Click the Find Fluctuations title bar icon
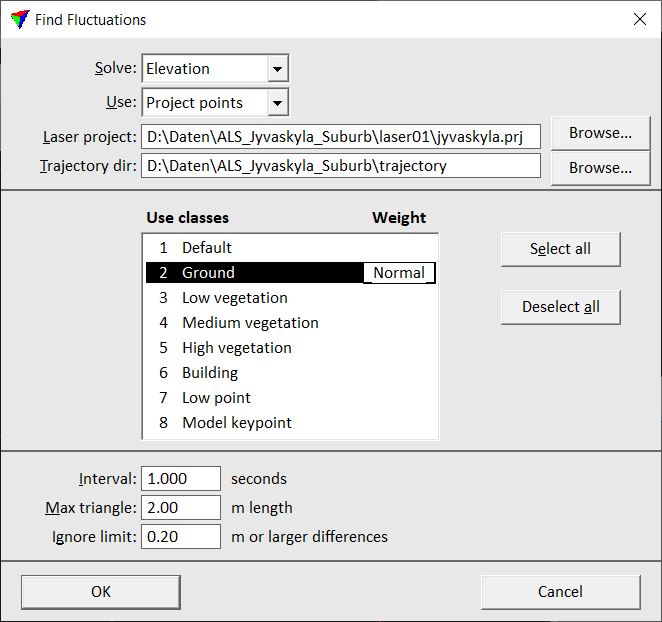The height and width of the screenshot is (622, 662). click(x=17, y=19)
